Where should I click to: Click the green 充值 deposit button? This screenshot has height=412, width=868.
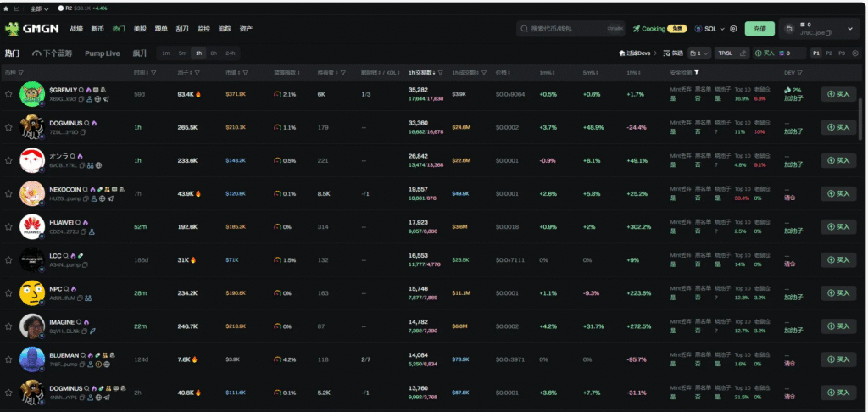pos(759,29)
